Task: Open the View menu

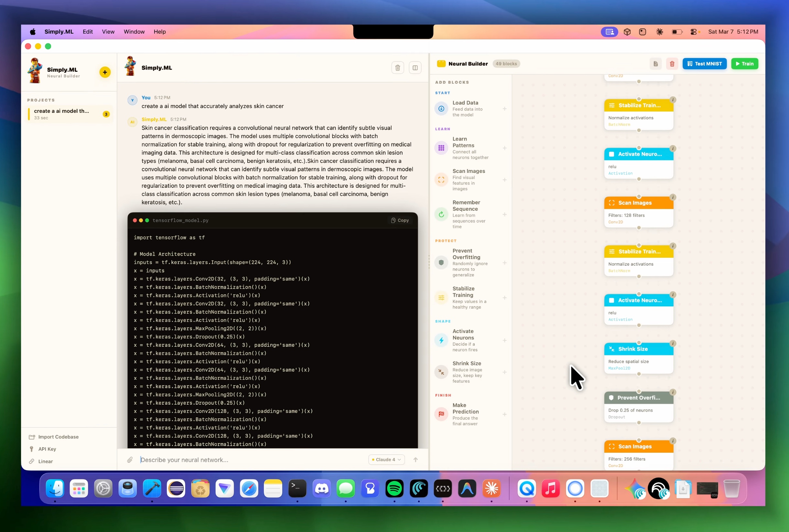Action: pos(108,32)
